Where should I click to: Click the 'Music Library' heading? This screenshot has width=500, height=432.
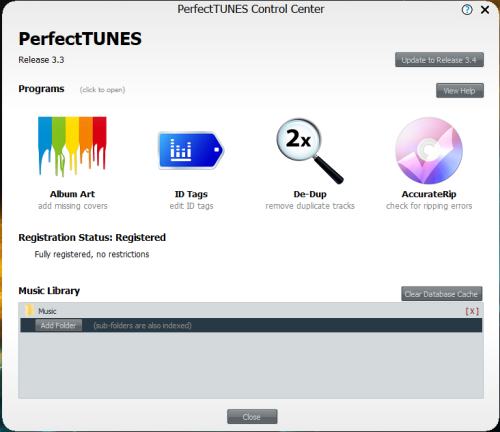pos(49,291)
